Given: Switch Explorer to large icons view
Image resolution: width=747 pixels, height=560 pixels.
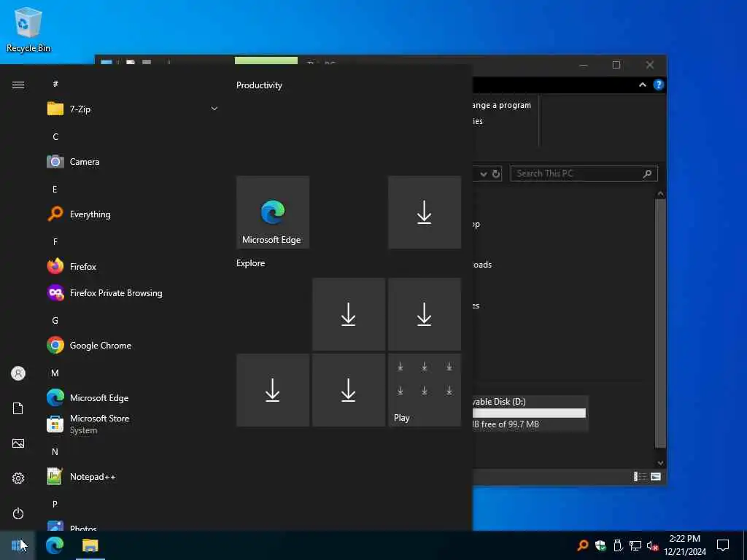Looking at the screenshot, I should pyautogui.click(x=656, y=477).
